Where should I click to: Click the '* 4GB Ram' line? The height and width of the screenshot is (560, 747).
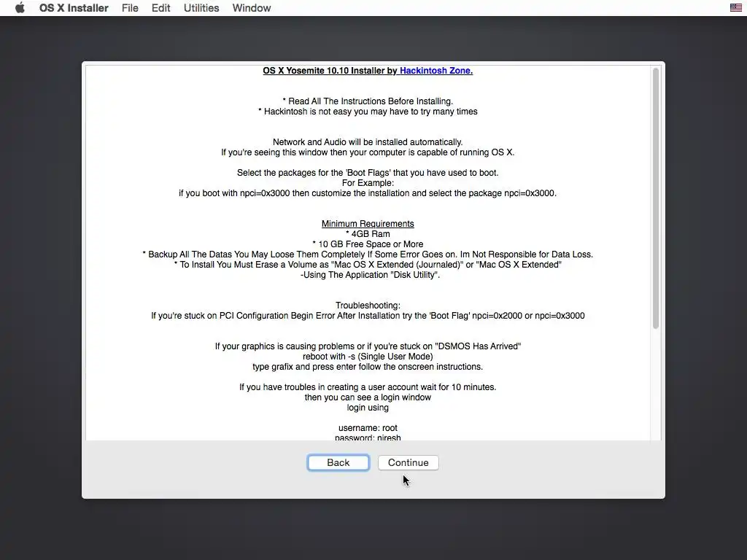click(368, 234)
